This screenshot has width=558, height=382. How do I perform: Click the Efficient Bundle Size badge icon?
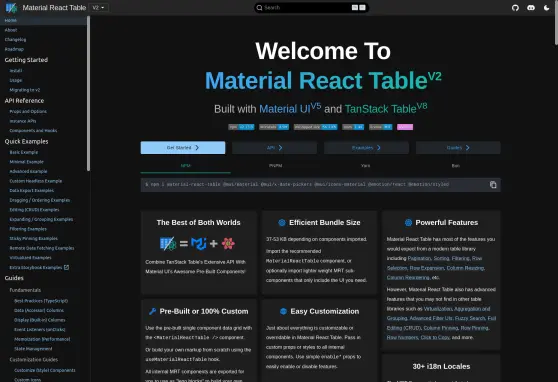coord(282,223)
